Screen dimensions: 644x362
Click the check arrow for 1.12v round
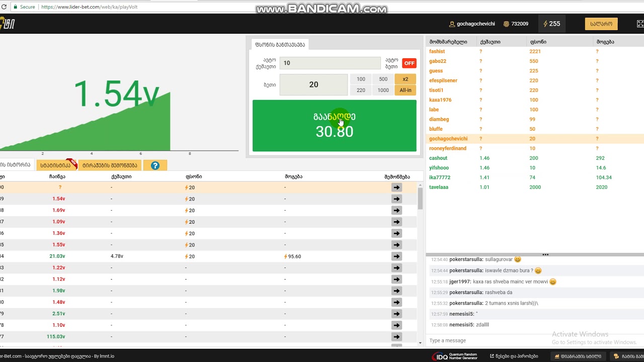pos(396,280)
